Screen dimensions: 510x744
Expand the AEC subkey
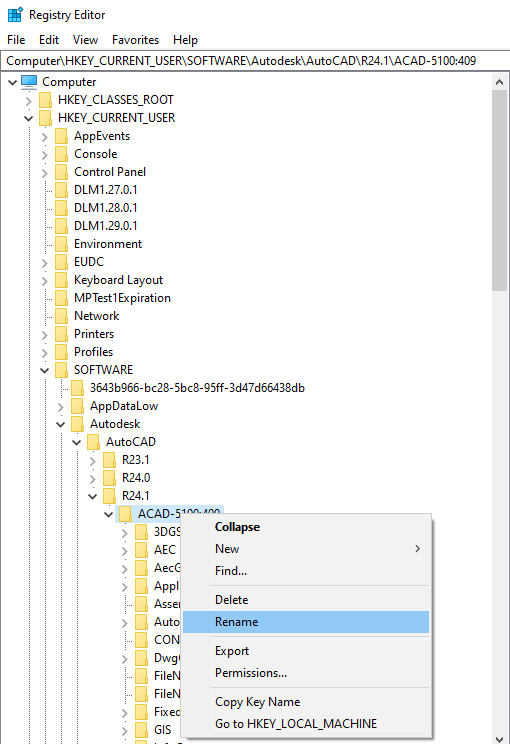(x=125, y=551)
